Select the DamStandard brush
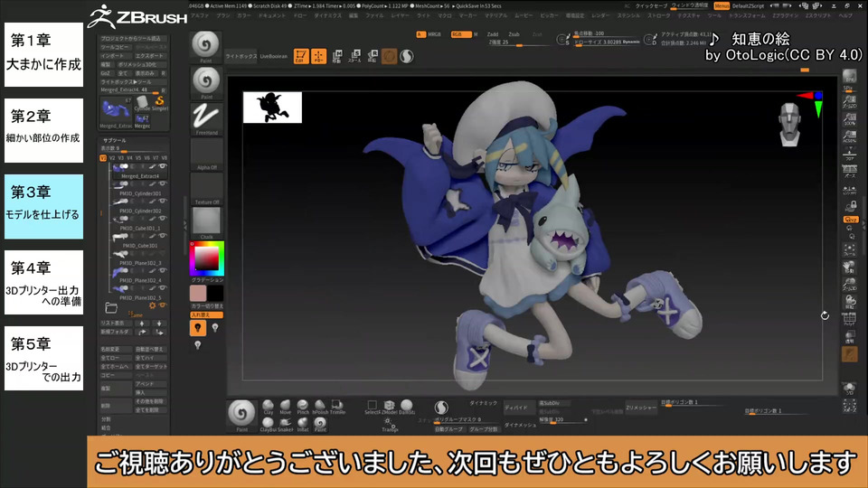The image size is (868, 488). (407, 408)
